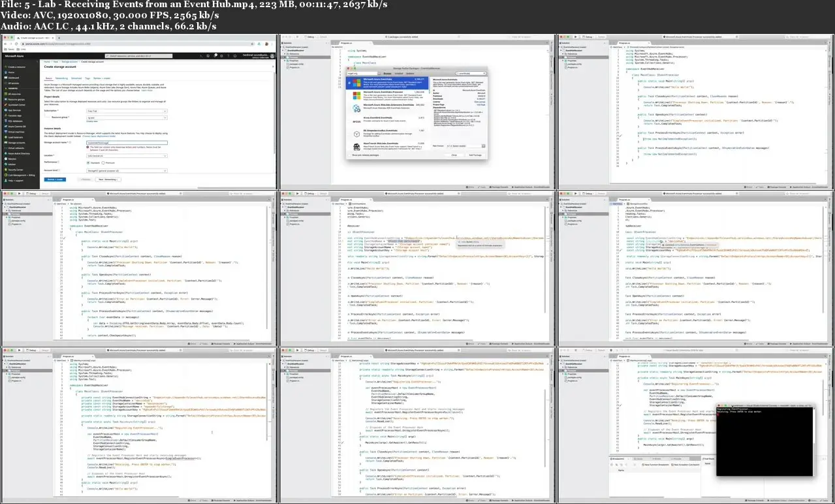835x504 pixels.
Task: Click the black terminal output window
Action: pyautogui.click(x=766, y=441)
